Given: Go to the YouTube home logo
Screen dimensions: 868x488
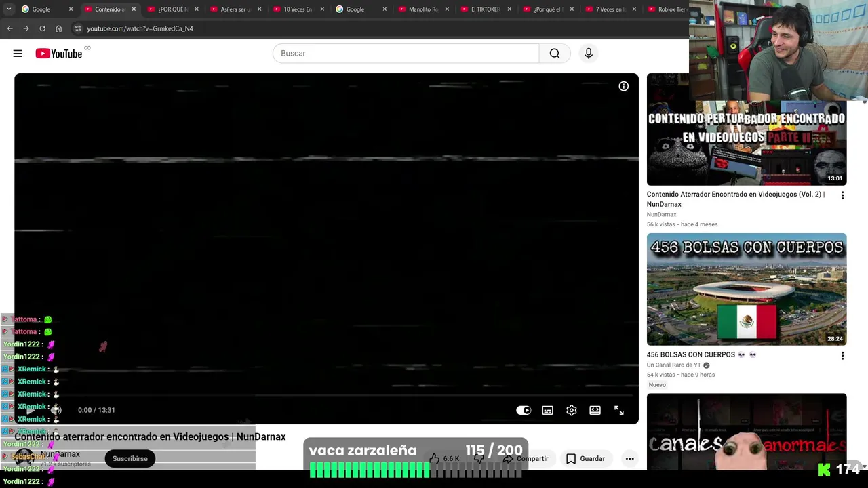Looking at the screenshot, I should point(59,54).
